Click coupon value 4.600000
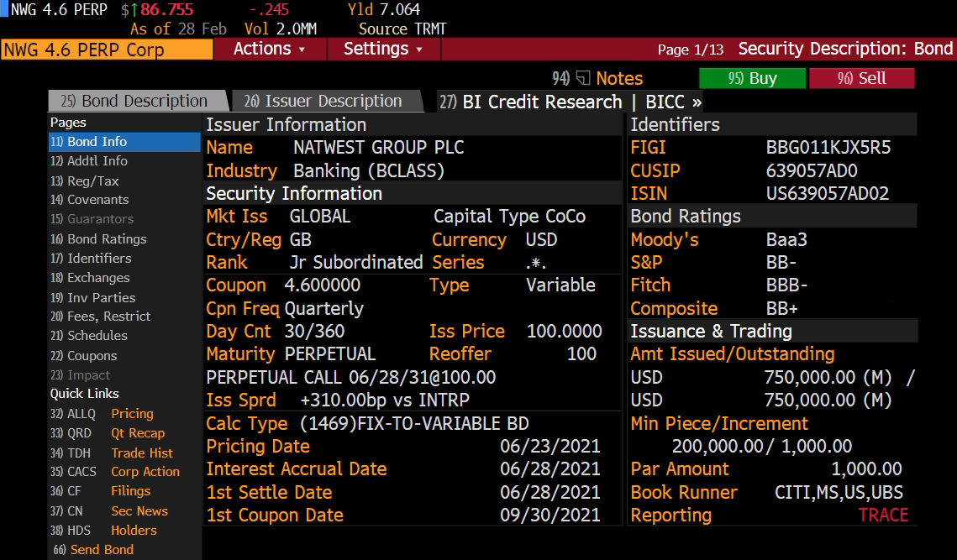This screenshot has height=560, width=957. tap(323, 285)
